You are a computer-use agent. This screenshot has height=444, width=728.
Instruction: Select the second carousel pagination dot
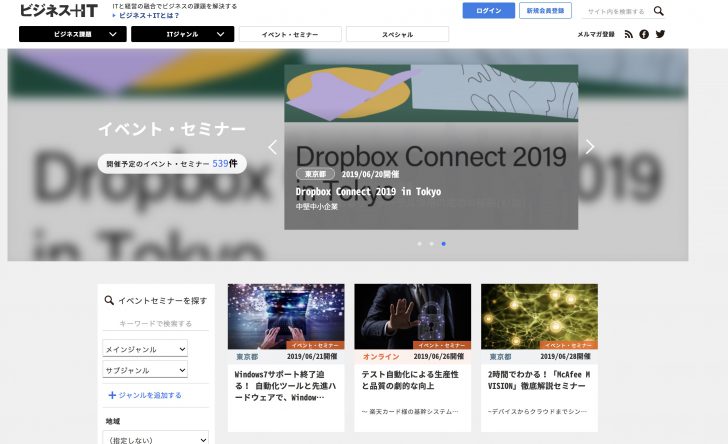click(431, 243)
